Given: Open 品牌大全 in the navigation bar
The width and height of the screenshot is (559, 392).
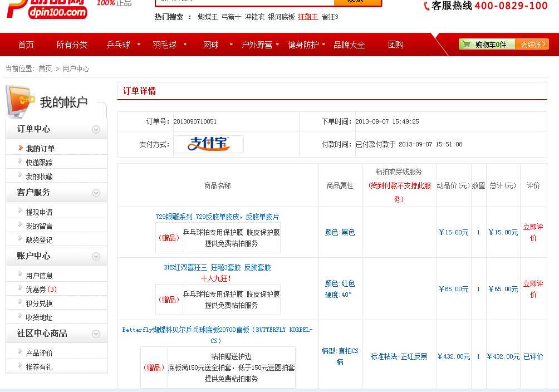Looking at the screenshot, I should [350, 45].
